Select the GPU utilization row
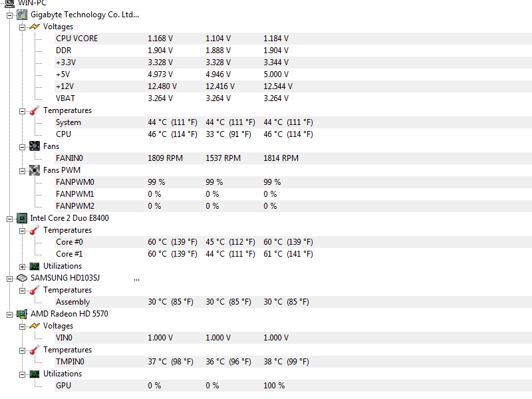This screenshot has height=399, width=532. [63, 386]
